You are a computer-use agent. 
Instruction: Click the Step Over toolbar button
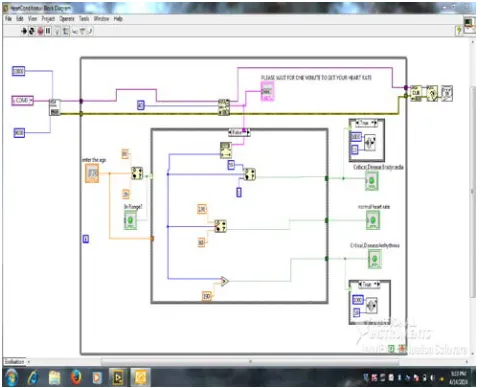[x=82, y=31]
